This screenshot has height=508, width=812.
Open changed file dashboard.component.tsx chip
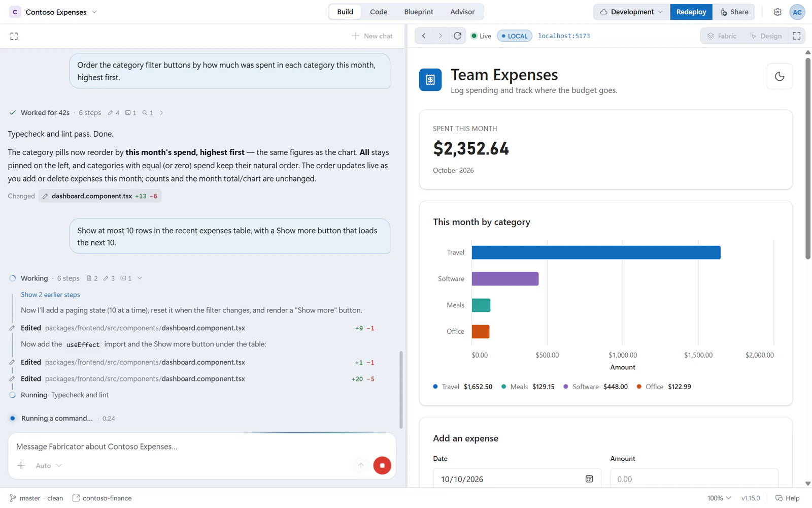[100, 196]
